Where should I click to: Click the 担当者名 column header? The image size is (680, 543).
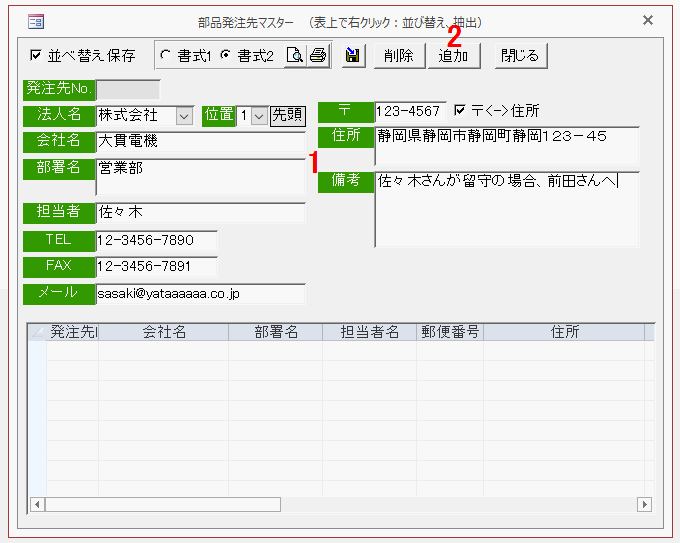point(369,332)
